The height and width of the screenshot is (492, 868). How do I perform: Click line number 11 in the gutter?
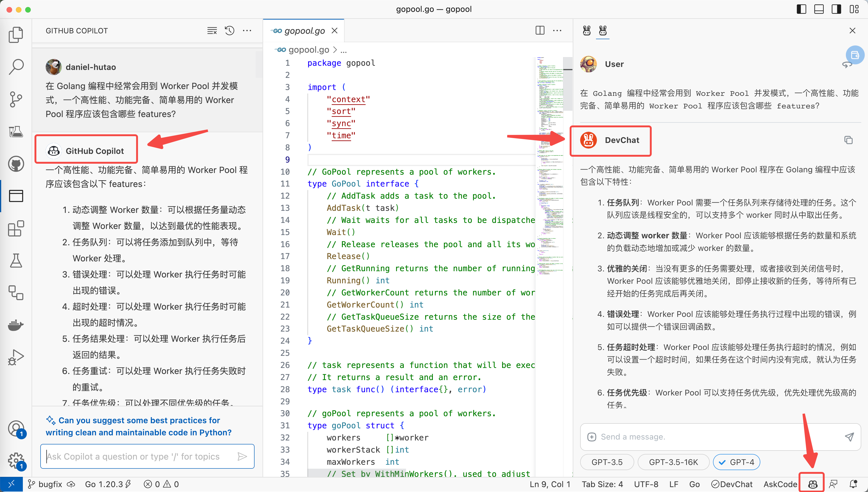[x=285, y=184]
